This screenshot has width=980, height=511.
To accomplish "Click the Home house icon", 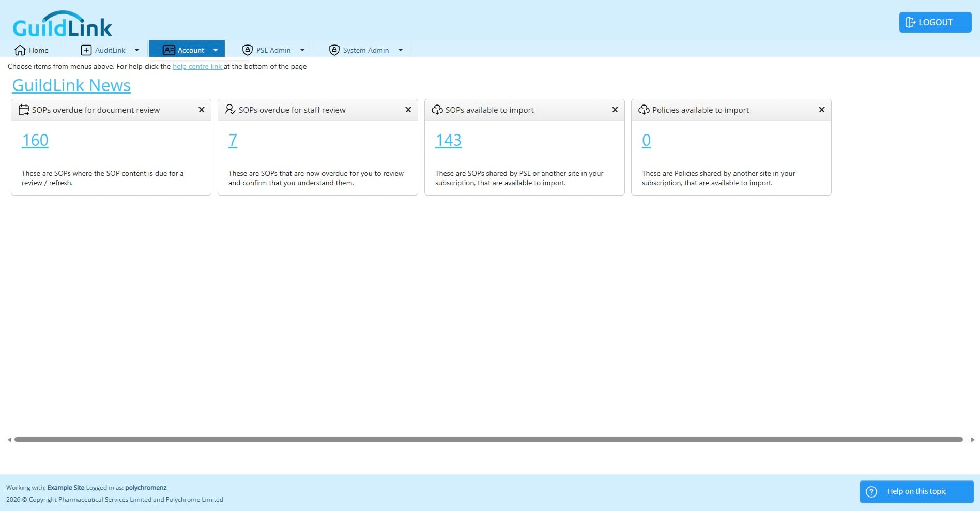I will click(20, 50).
